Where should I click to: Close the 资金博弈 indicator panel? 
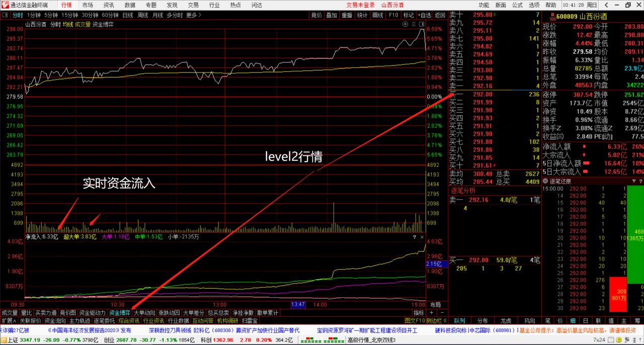pos(422,237)
